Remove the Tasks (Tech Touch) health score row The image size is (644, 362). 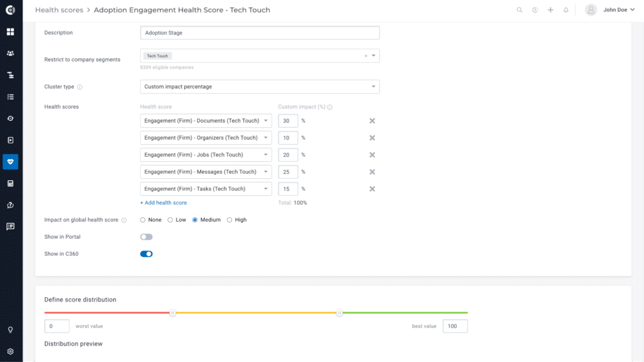(372, 189)
